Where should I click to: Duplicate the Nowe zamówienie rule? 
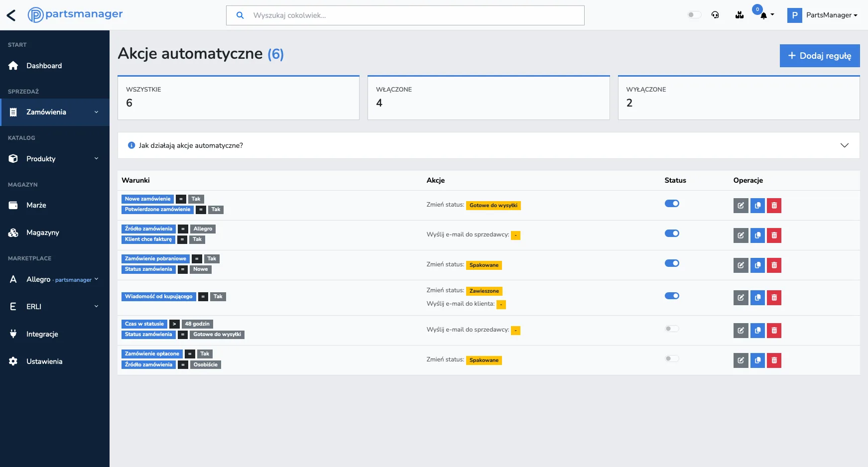[757, 205]
